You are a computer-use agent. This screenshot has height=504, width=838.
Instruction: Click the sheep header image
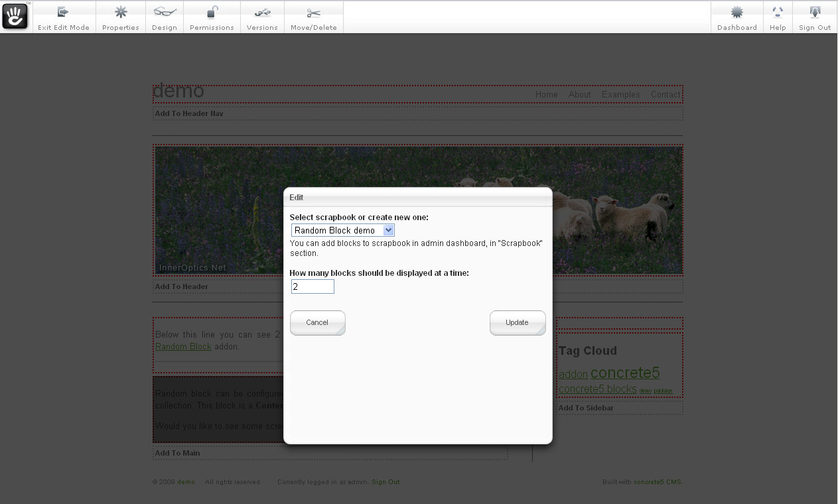click(x=418, y=210)
